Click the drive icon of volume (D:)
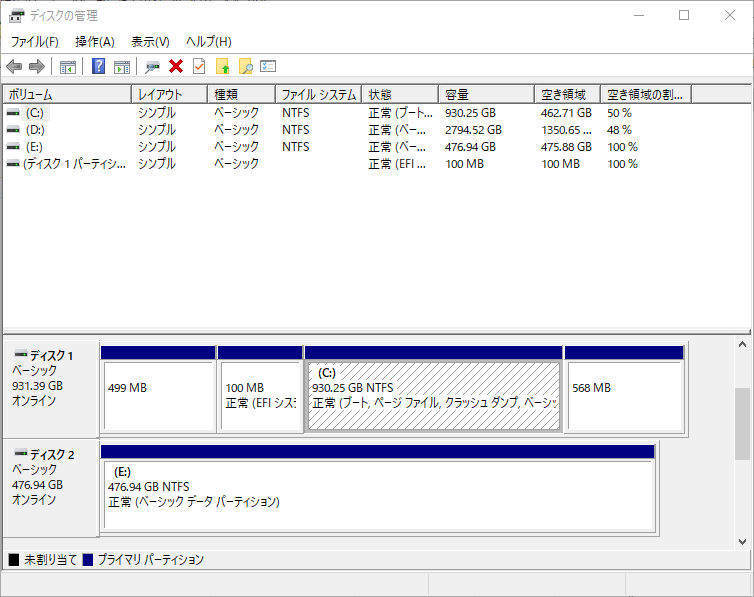754x597 pixels. pos(13,130)
